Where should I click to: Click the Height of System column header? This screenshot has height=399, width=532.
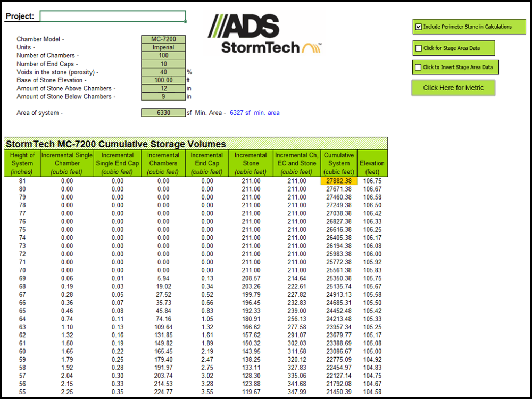(x=22, y=163)
